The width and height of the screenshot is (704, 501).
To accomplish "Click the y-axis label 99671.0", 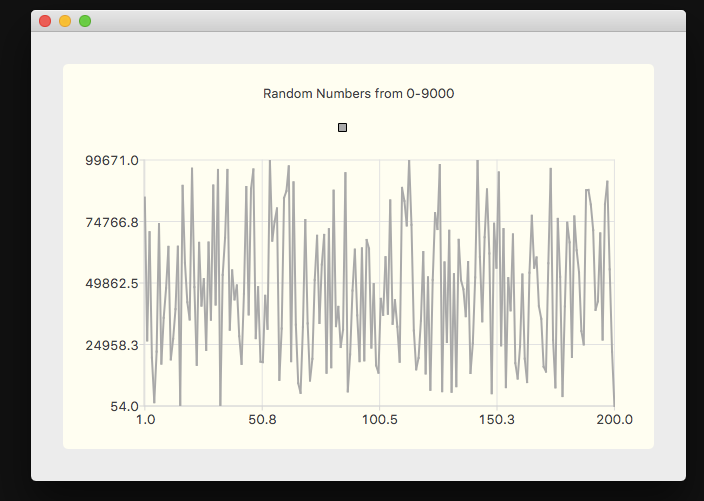I will pyautogui.click(x=112, y=160).
